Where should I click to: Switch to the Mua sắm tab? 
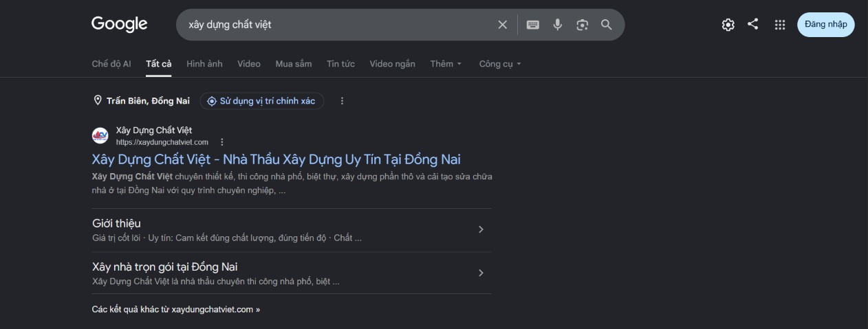[294, 64]
